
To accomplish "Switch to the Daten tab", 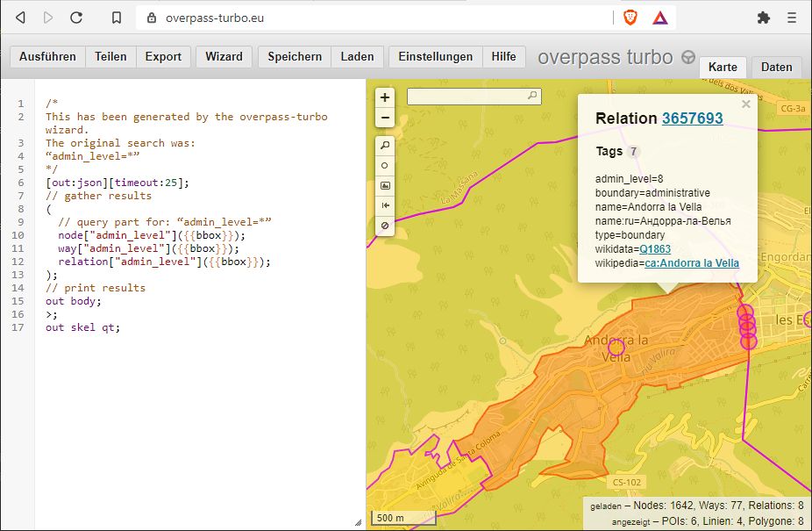I will click(x=776, y=68).
